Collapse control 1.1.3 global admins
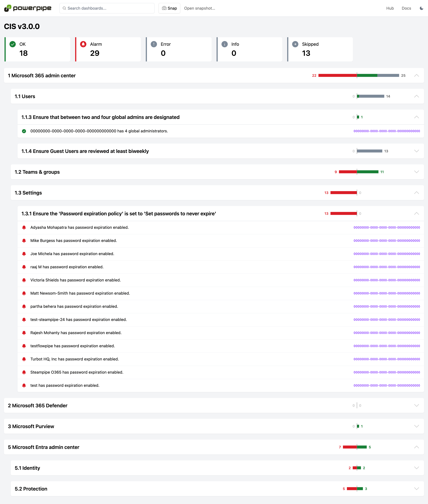 (x=416, y=117)
